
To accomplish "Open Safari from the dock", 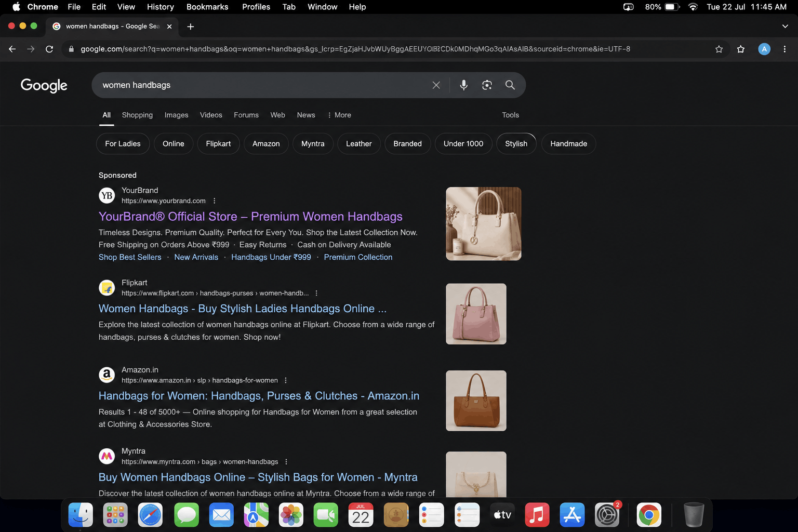I will coord(151,515).
